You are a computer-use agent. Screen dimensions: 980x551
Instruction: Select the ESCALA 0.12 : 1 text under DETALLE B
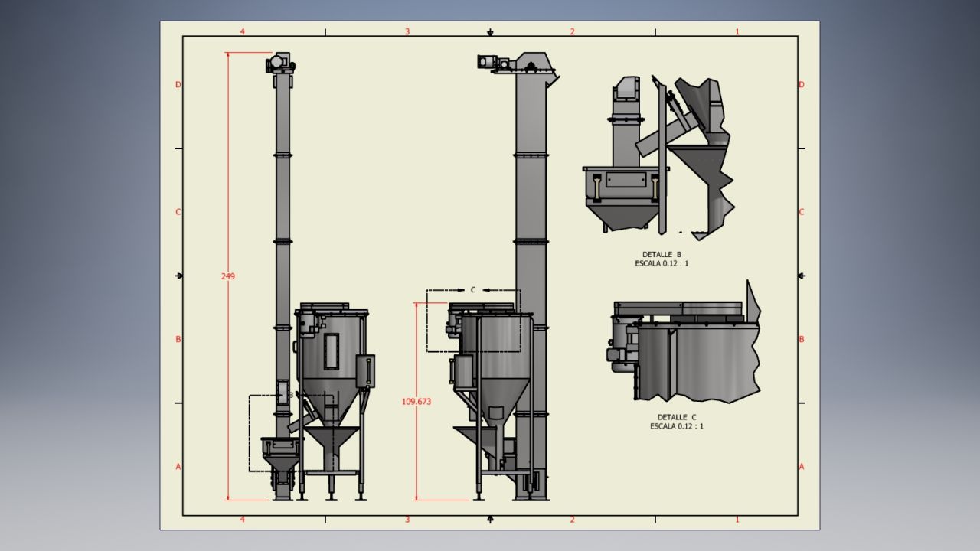(661, 263)
